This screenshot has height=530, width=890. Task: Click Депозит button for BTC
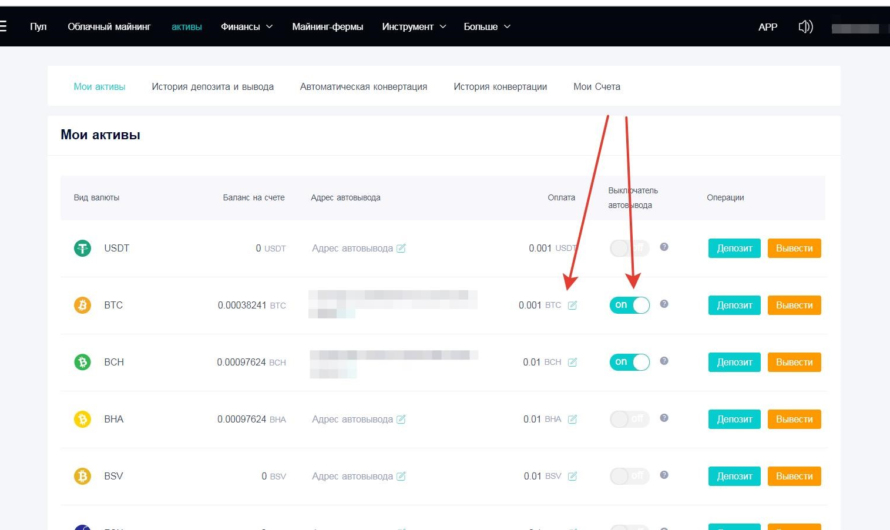734,305
